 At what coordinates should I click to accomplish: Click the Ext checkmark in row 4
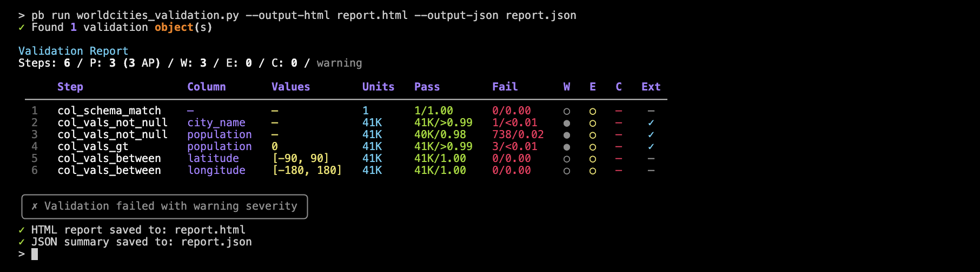[651, 147]
